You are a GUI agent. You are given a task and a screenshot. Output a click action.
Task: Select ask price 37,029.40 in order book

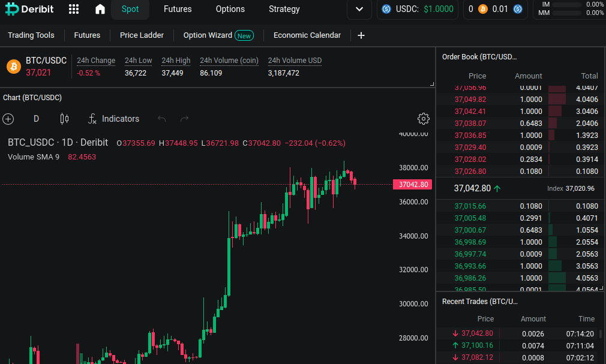[x=470, y=148]
